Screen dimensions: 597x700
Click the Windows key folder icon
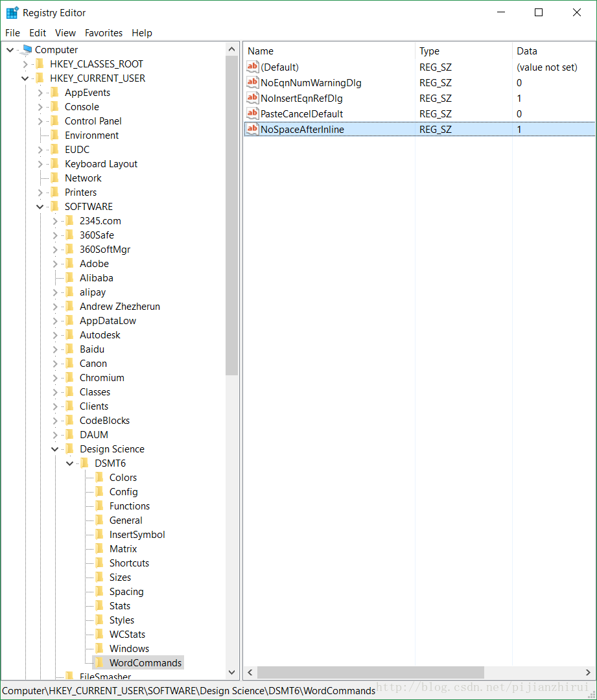pyautogui.click(x=100, y=648)
